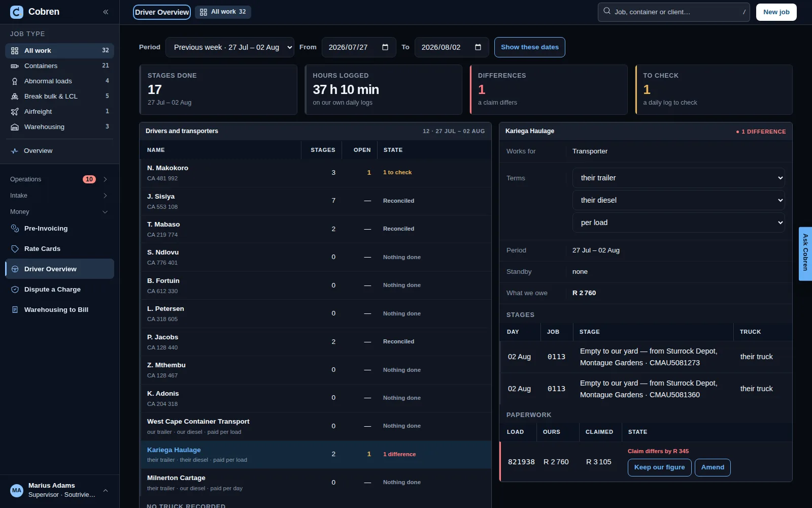Expand the Intake section

pyautogui.click(x=59, y=196)
